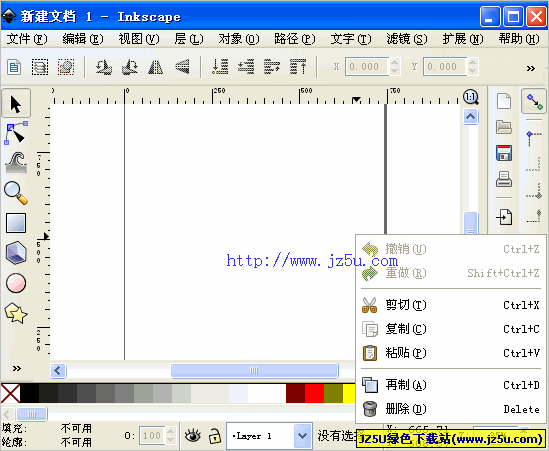Open 视图(V) menu
The image size is (549, 451).
point(139,39)
